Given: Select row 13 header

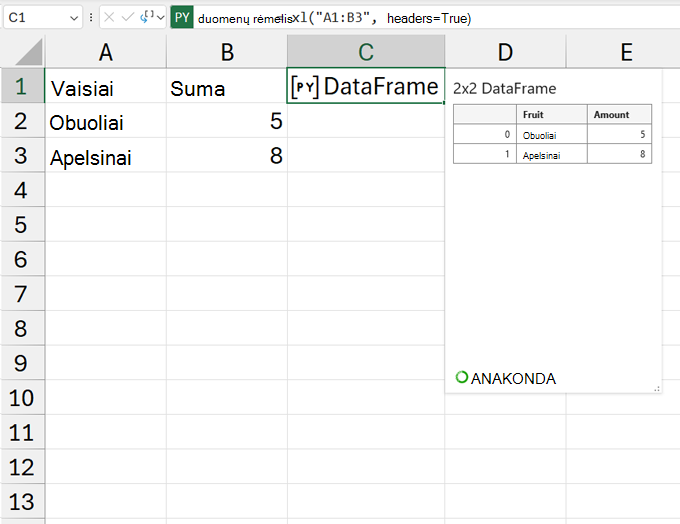Looking at the screenshot, I should click(23, 501).
